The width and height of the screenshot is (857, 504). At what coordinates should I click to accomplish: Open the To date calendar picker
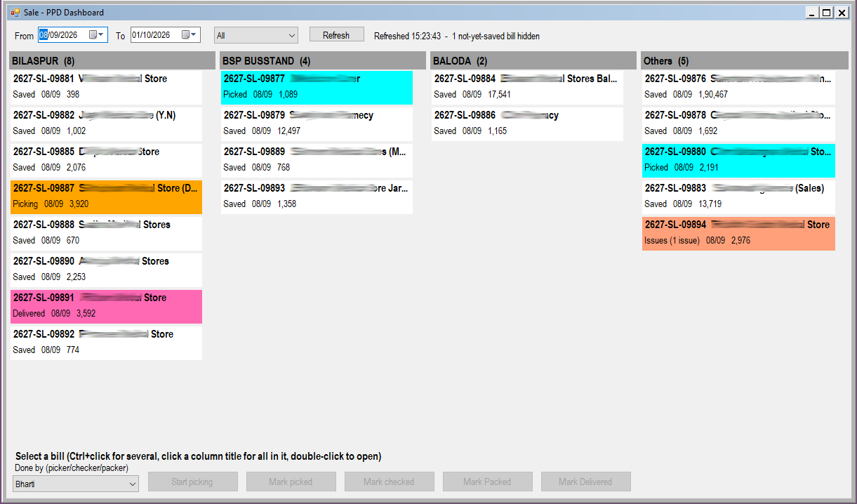(190, 34)
